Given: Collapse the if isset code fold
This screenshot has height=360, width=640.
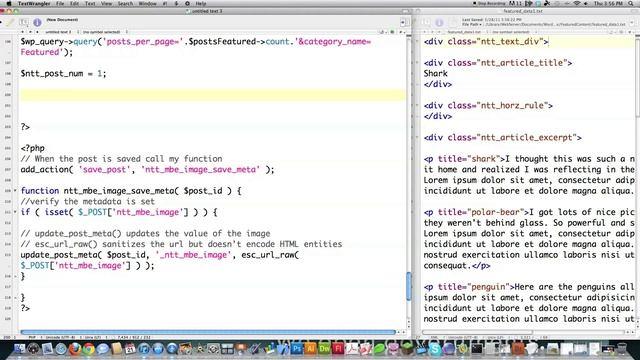Looking at the screenshot, I should [16, 212].
